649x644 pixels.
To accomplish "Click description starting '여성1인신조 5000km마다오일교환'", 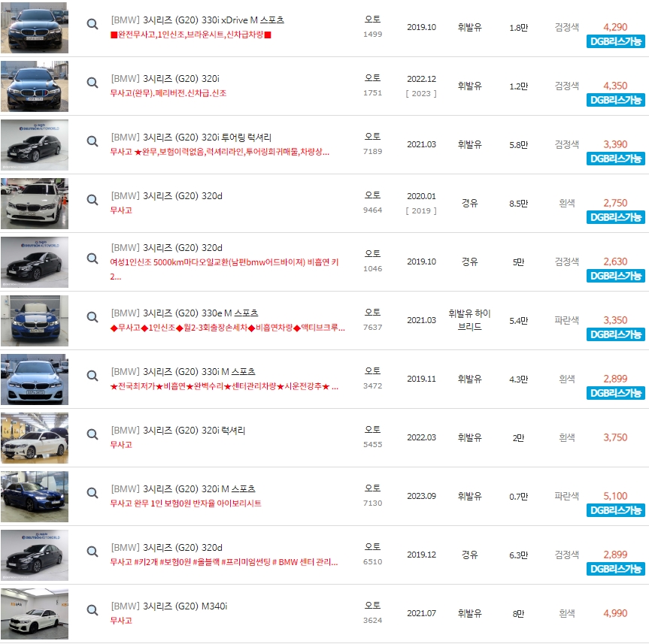I will click(x=224, y=269).
